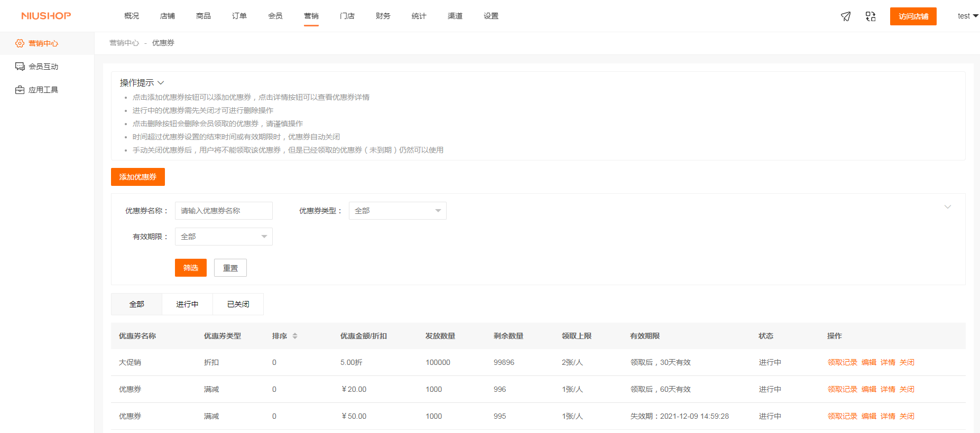Collapse the 操作提示 section
This screenshot has height=433, width=980.
click(x=161, y=83)
